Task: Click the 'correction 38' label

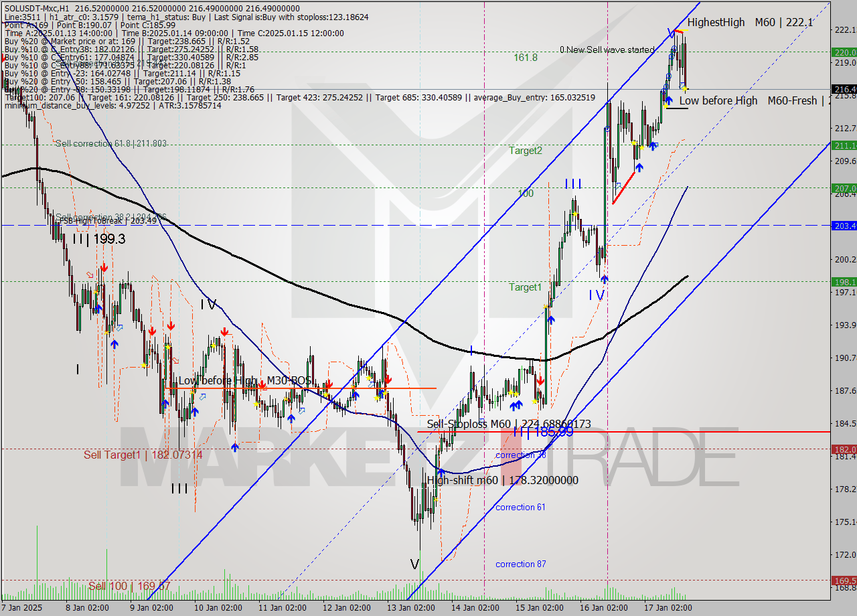Action: 520,455
